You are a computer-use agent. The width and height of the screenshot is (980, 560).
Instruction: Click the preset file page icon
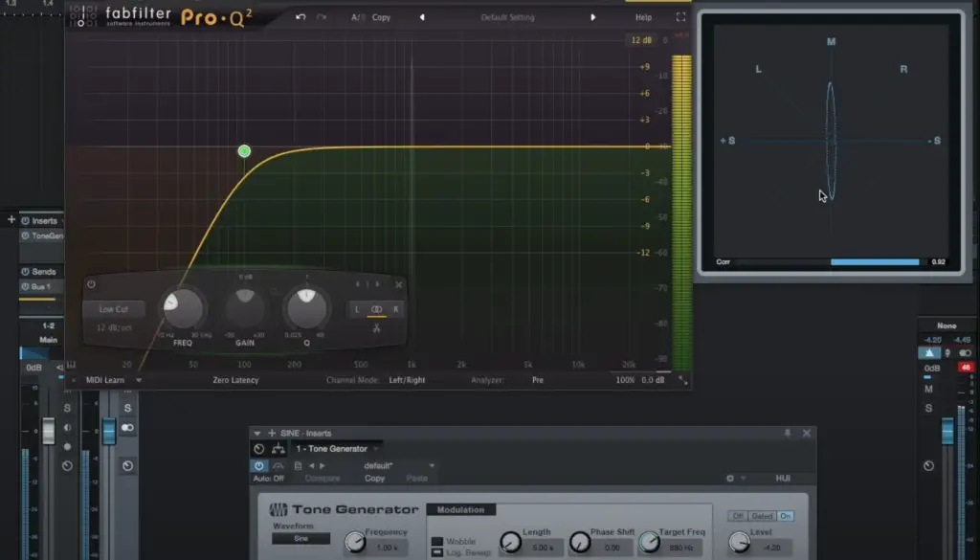pos(299,465)
